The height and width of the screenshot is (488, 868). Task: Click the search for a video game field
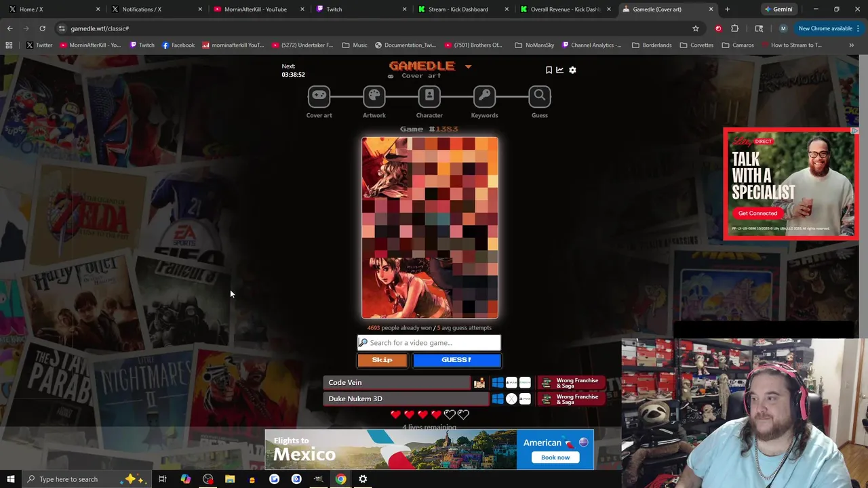[429, 343]
